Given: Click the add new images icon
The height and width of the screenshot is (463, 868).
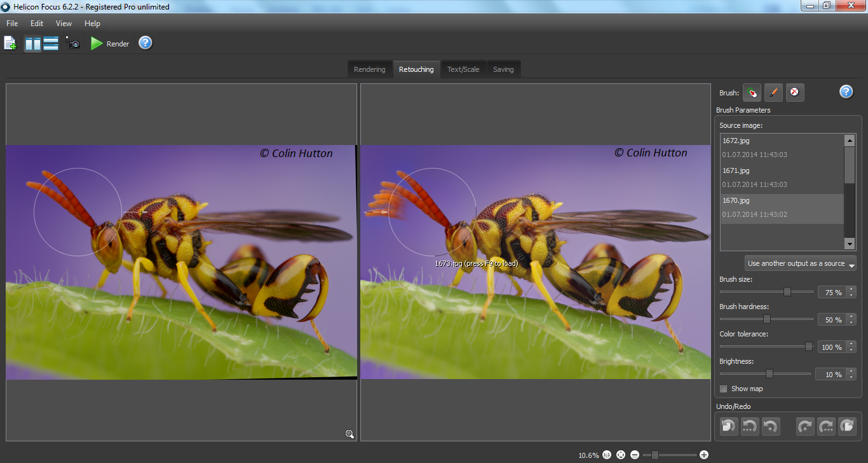Looking at the screenshot, I should pos(10,43).
